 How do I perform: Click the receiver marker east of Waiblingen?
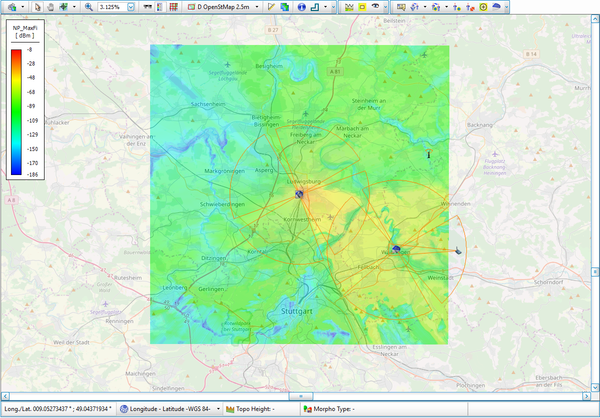(x=458, y=251)
